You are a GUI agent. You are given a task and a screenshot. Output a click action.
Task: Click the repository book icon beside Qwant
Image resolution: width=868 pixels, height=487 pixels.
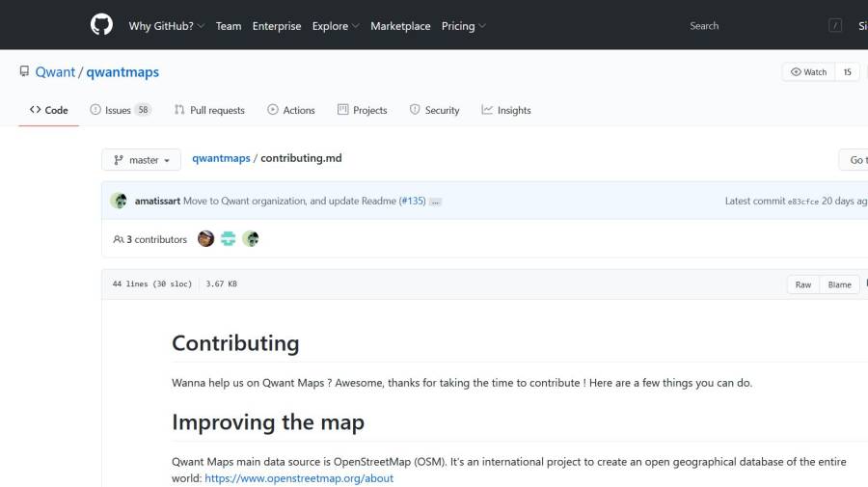pos(24,71)
